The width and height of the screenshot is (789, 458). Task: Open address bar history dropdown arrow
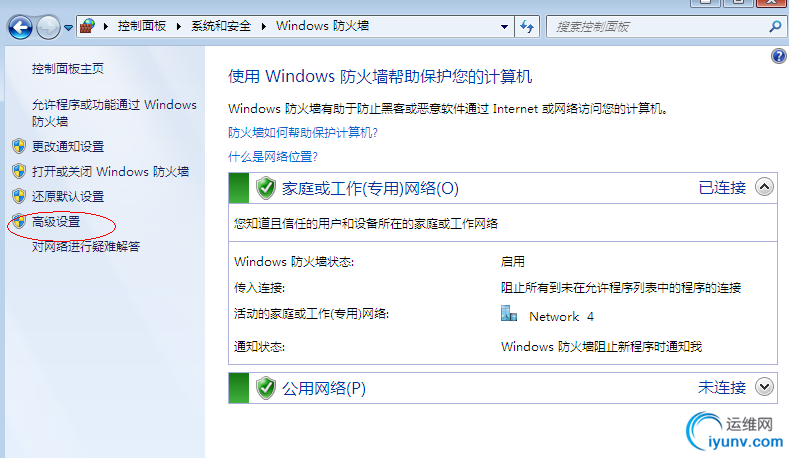point(504,27)
